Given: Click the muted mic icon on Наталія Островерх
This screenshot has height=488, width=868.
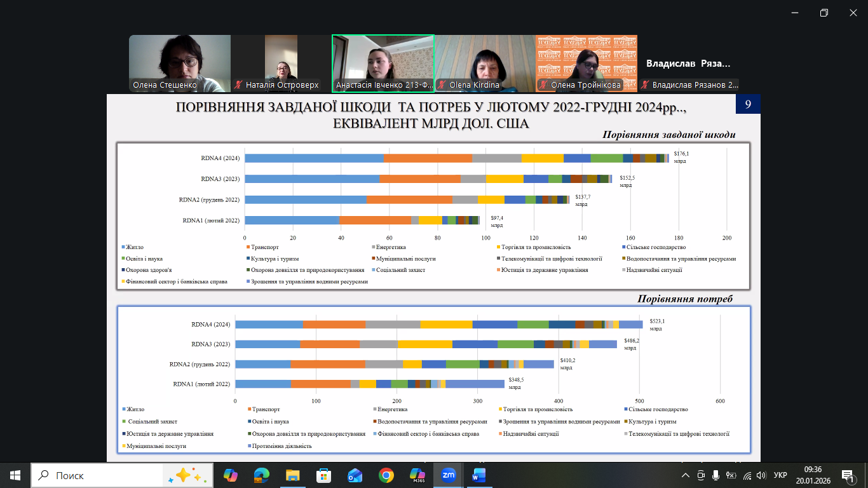Looking at the screenshot, I should [238, 85].
